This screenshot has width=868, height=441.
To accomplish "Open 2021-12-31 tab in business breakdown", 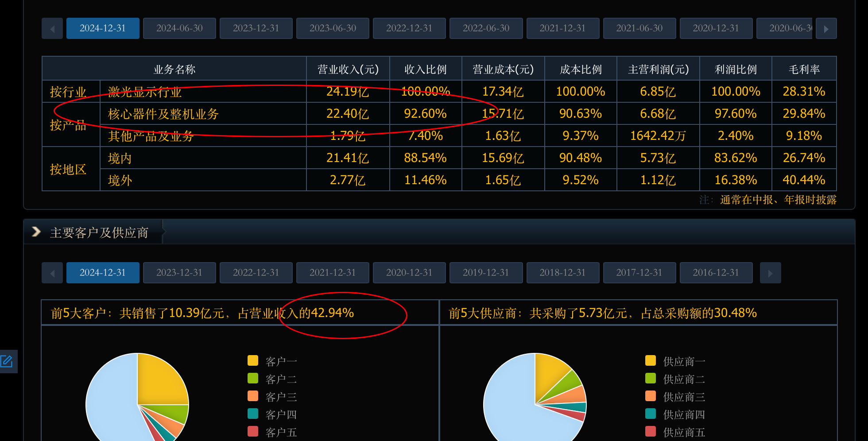I will 562,28.
